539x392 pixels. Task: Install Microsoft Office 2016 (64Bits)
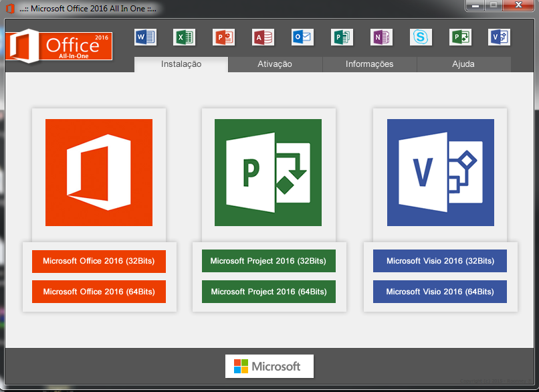point(99,292)
